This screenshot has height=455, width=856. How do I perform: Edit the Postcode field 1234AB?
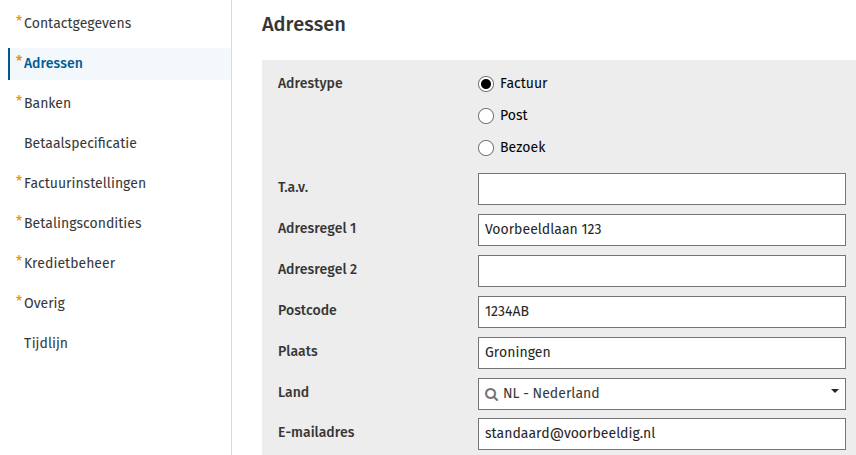pyautogui.click(x=662, y=312)
